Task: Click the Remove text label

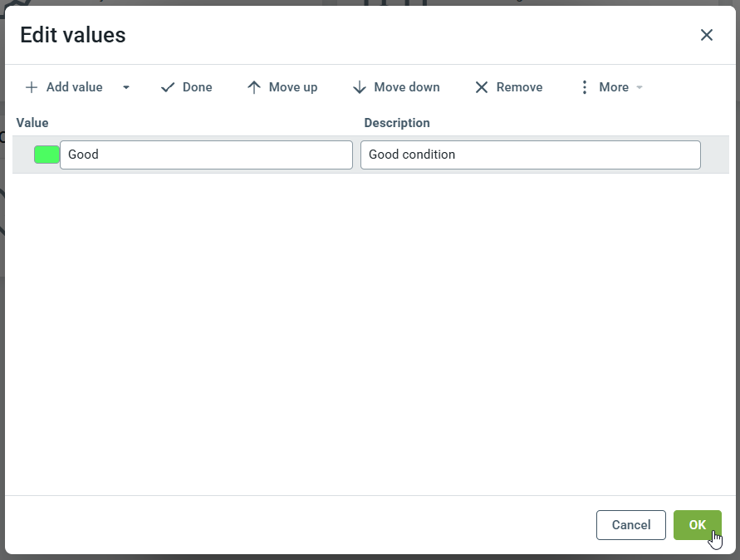Action: pyautogui.click(x=519, y=87)
